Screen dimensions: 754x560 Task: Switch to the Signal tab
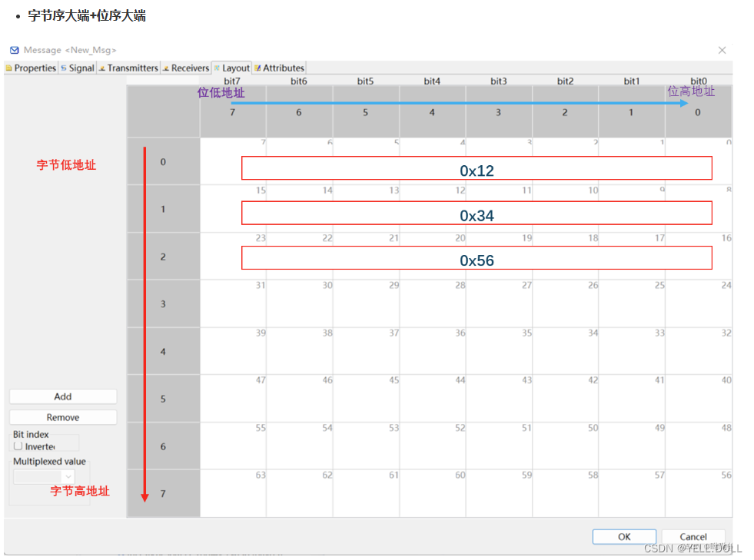click(x=77, y=68)
